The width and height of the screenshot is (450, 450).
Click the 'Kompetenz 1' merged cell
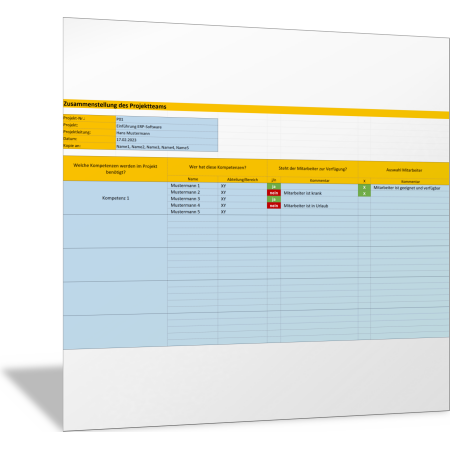[115, 198]
